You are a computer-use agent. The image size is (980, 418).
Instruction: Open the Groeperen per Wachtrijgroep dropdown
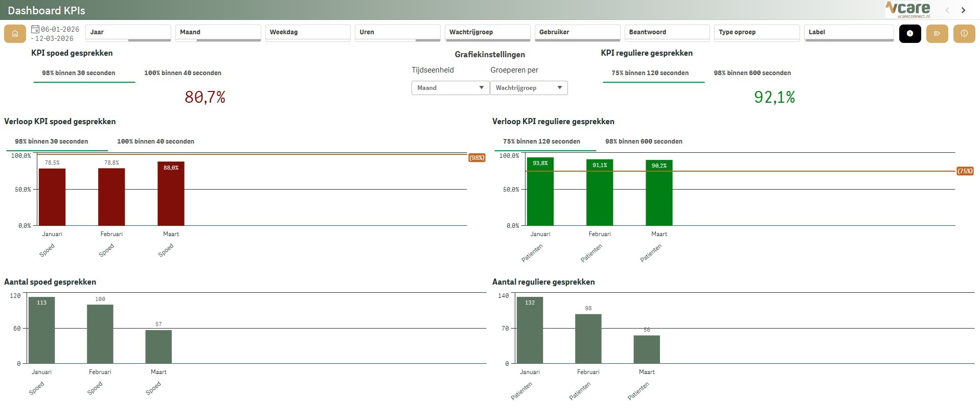pos(529,88)
